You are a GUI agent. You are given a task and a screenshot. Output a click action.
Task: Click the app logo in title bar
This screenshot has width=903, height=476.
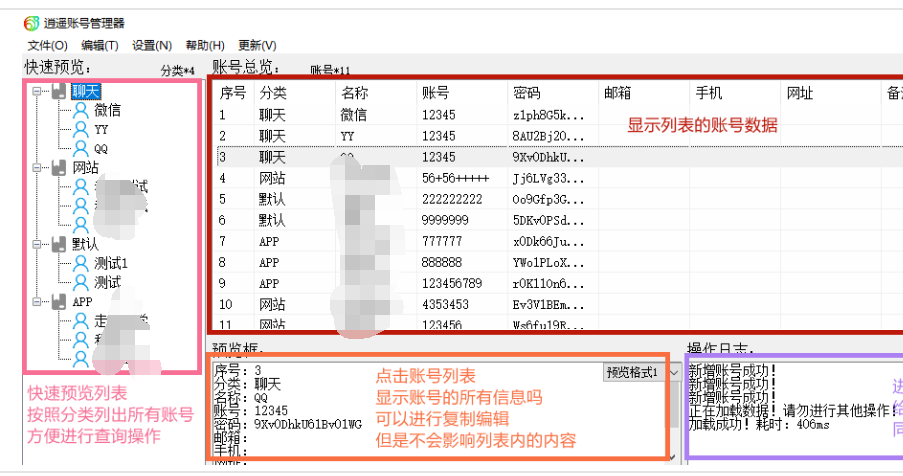pyautogui.click(x=31, y=23)
